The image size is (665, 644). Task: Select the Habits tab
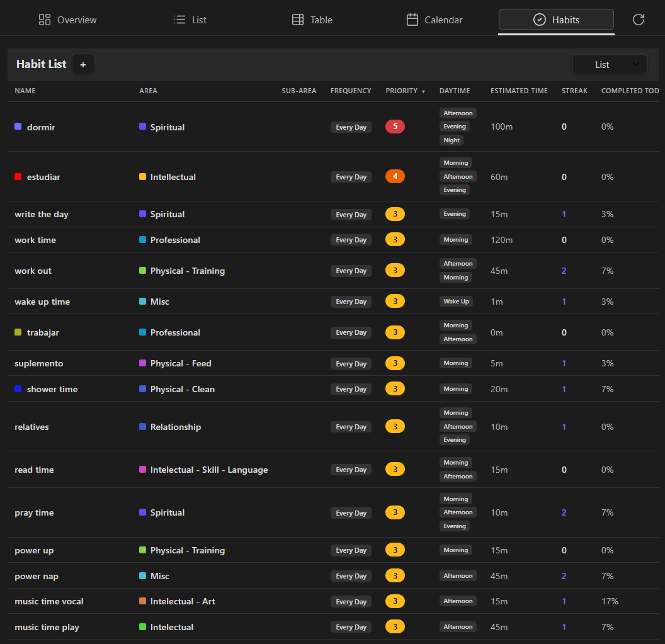pyautogui.click(x=556, y=20)
